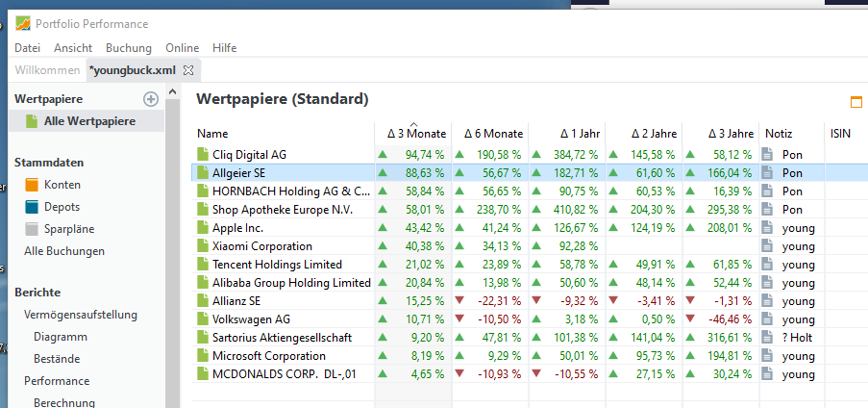This screenshot has height=408, width=868.
Task: Click the note icon in MCDONALDS CORP. row
Action: coord(767,374)
